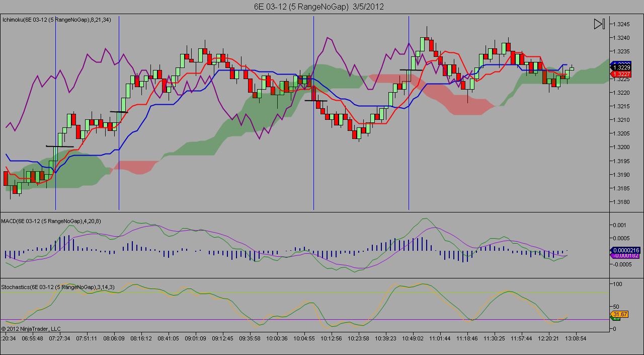Viewport: 644px width, 355px height.
Task: Click the 07:27:34 time axis label
Action: click(x=59, y=338)
